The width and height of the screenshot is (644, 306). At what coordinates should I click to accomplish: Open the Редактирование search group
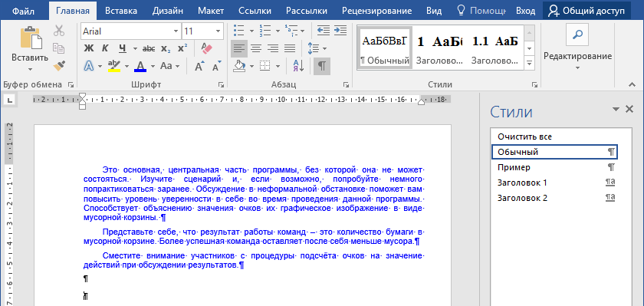click(577, 48)
